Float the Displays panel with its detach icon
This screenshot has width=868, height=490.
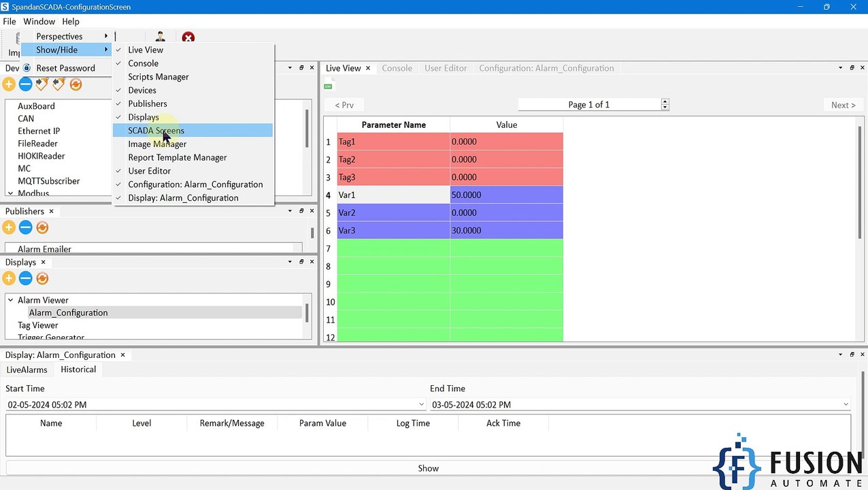click(x=301, y=262)
